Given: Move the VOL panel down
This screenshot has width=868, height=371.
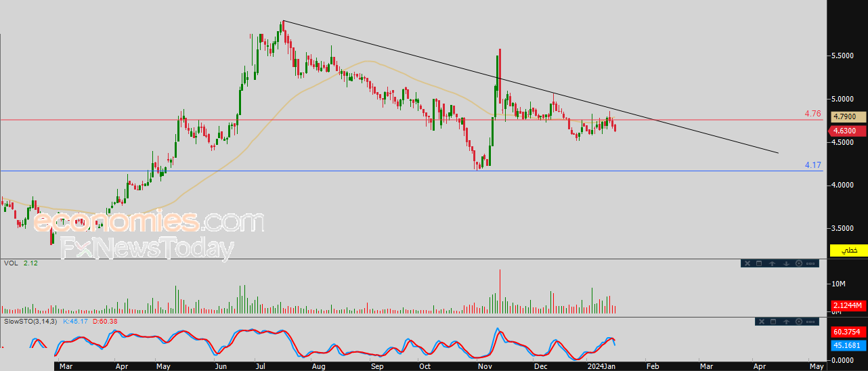Looking at the screenshot, I should tap(786, 263).
